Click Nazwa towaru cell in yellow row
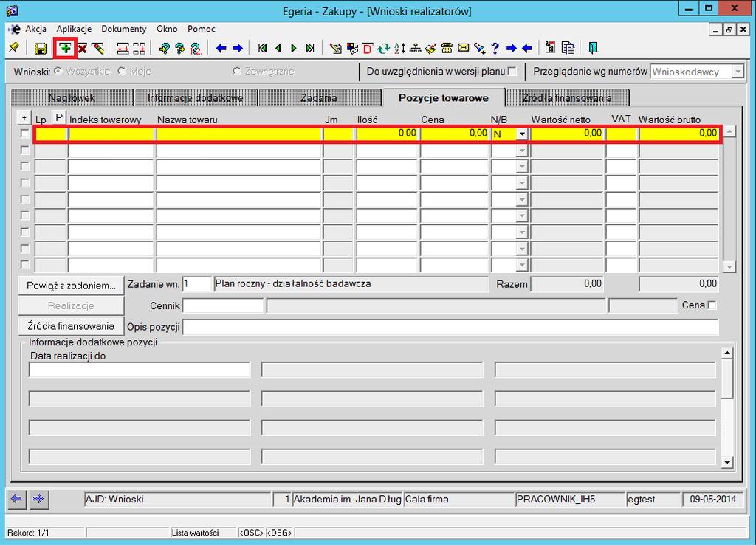The width and height of the screenshot is (756, 546). (239, 134)
